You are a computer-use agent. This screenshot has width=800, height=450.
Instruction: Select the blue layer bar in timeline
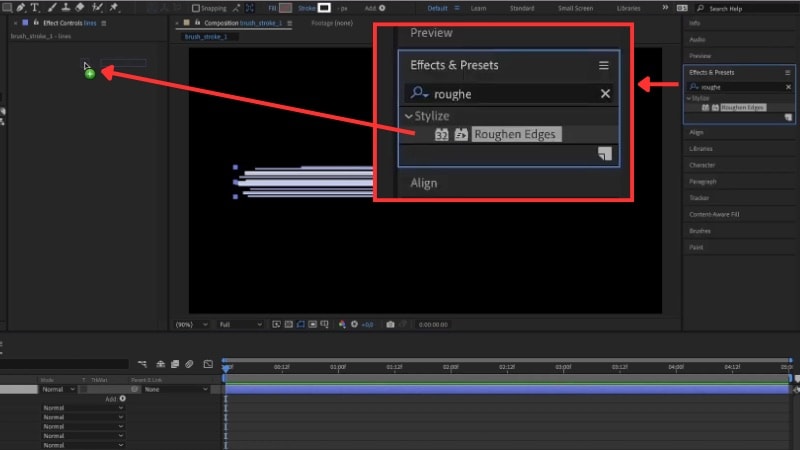pyautogui.click(x=507, y=389)
